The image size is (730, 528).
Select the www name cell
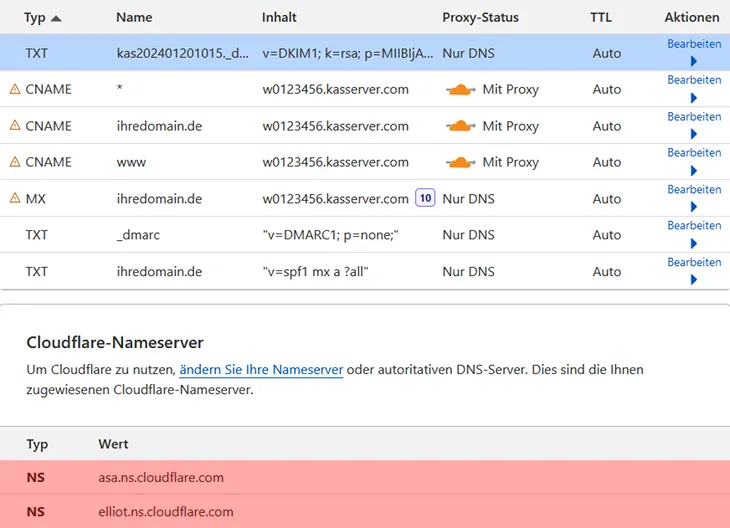click(131, 163)
